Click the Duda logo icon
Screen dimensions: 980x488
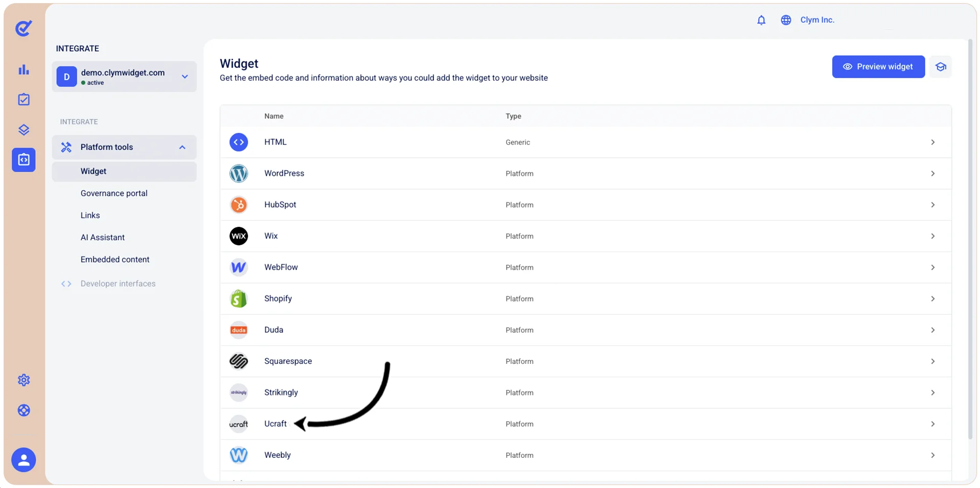coord(239,330)
